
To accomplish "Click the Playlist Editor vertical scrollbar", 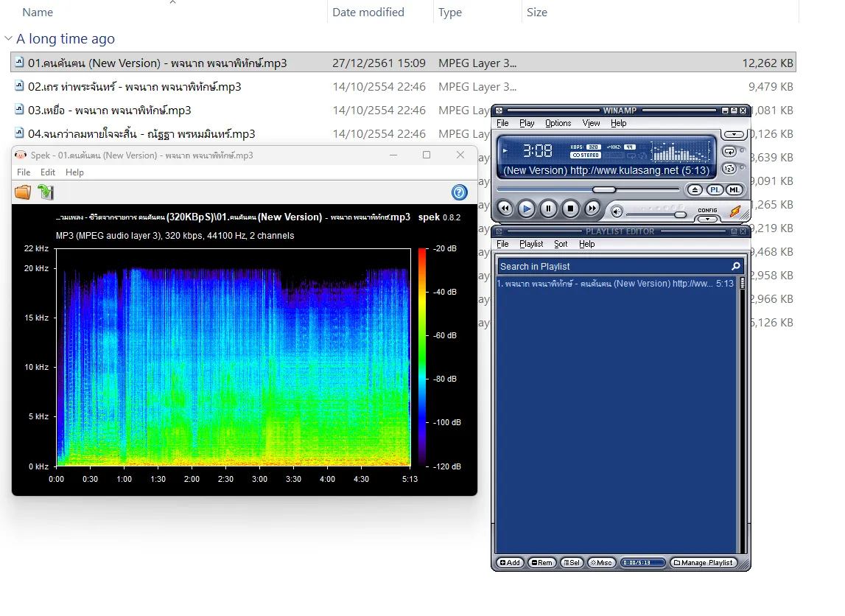I will (x=743, y=415).
